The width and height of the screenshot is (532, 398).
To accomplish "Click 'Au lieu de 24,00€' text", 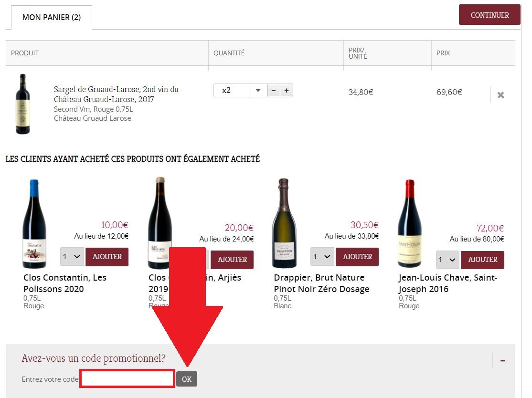I will [x=227, y=239].
